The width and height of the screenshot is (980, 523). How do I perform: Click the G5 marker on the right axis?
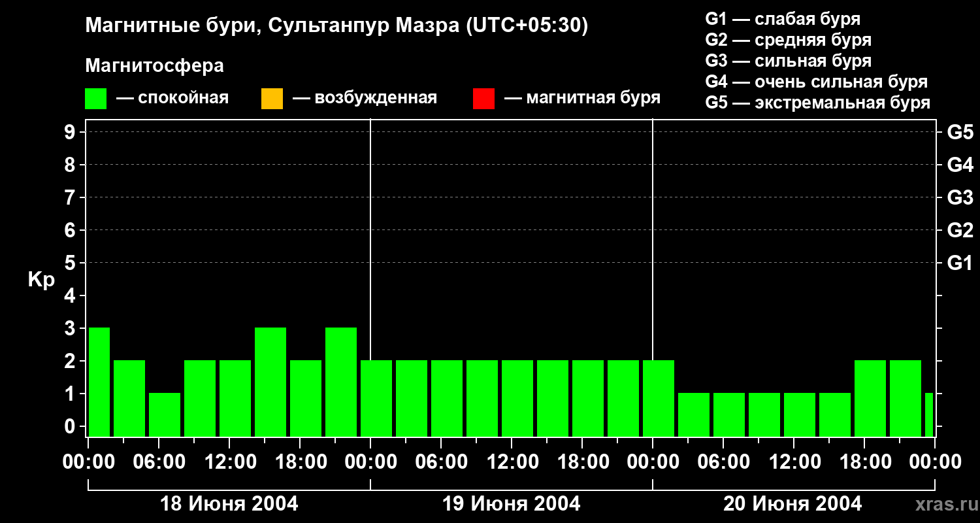point(960,133)
